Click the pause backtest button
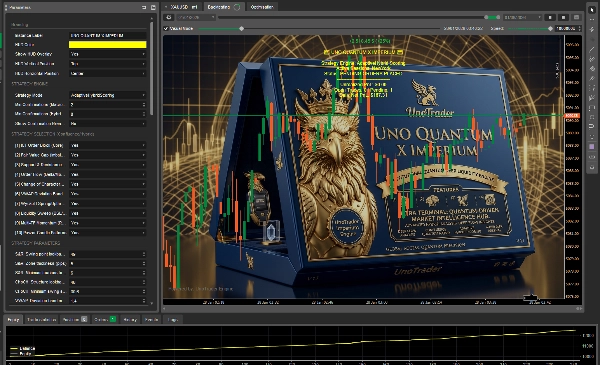 [550, 17]
